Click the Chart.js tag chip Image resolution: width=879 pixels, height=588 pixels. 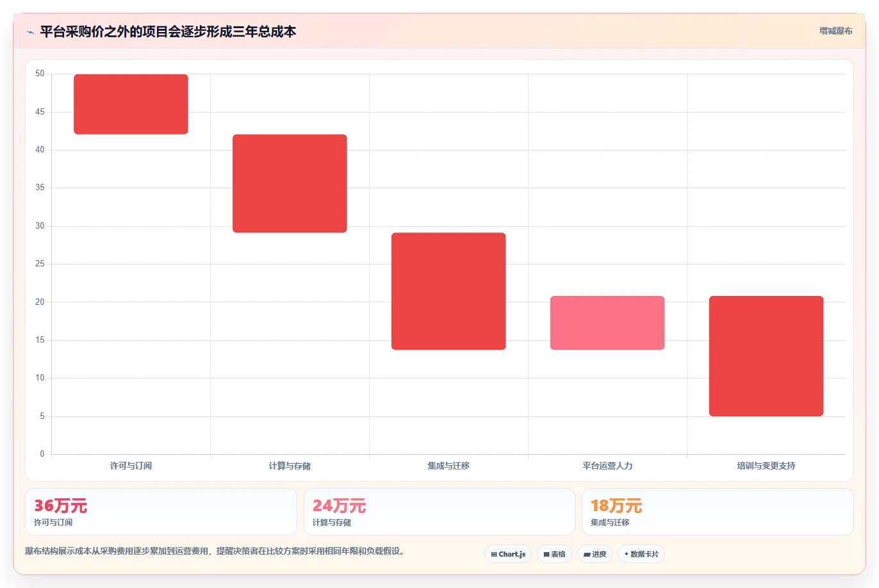[x=508, y=554]
